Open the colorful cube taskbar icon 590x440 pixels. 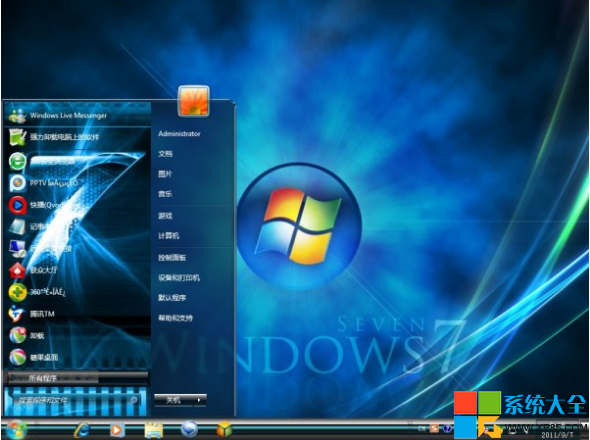tap(224, 429)
